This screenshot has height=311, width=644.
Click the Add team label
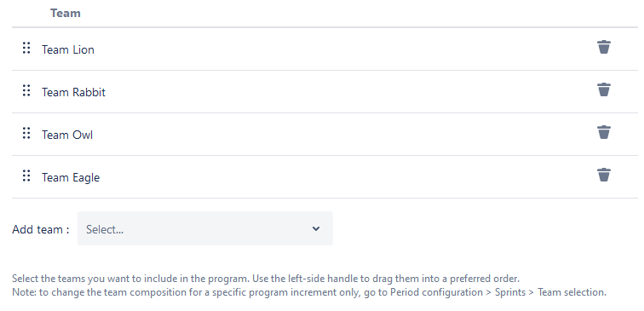[x=41, y=229]
